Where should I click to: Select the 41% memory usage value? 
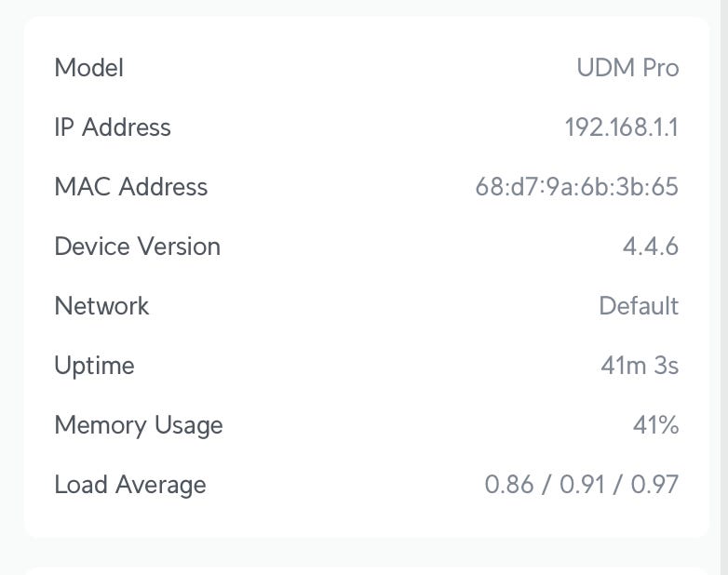tap(655, 425)
